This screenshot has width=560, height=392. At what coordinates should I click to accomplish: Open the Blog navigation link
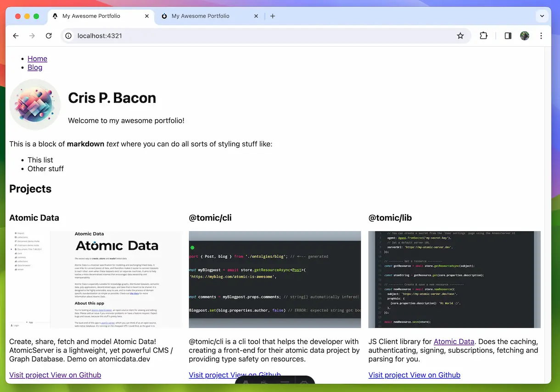(35, 67)
